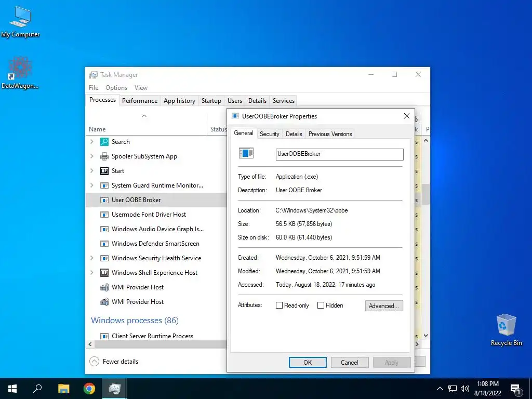Click the User OOBE Broker process icon
The image size is (532, 399).
pos(104,200)
